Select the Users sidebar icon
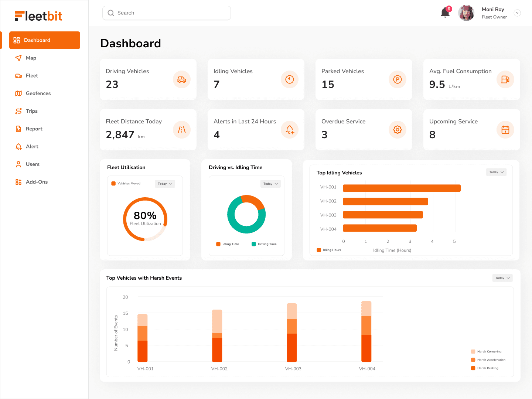Image resolution: width=532 pixels, height=399 pixels. click(18, 164)
